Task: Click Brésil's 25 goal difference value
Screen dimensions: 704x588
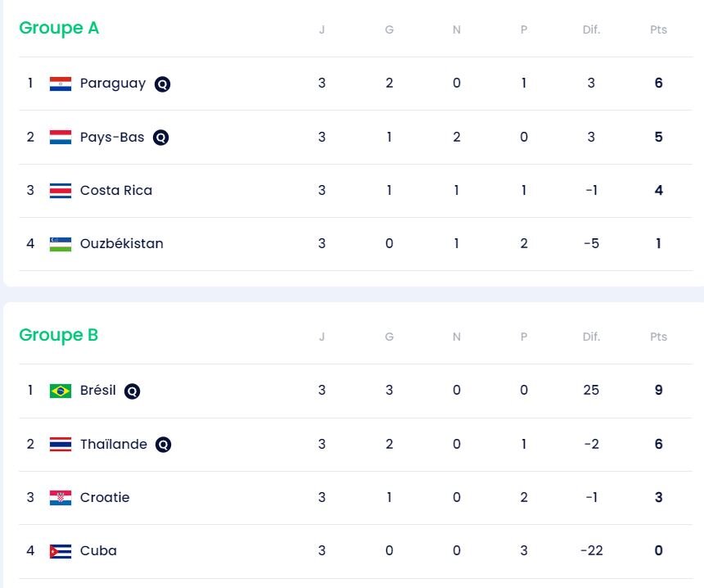Action: 591,391
